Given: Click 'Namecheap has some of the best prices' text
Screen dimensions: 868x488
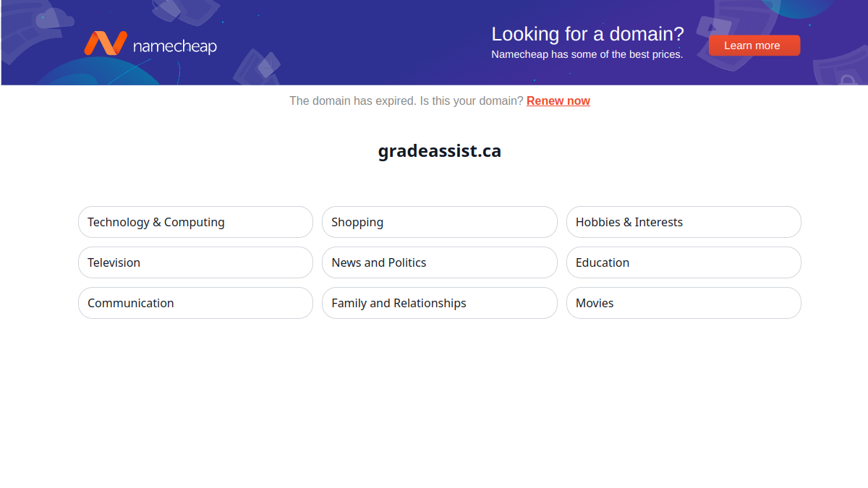Looking at the screenshot, I should point(587,54).
